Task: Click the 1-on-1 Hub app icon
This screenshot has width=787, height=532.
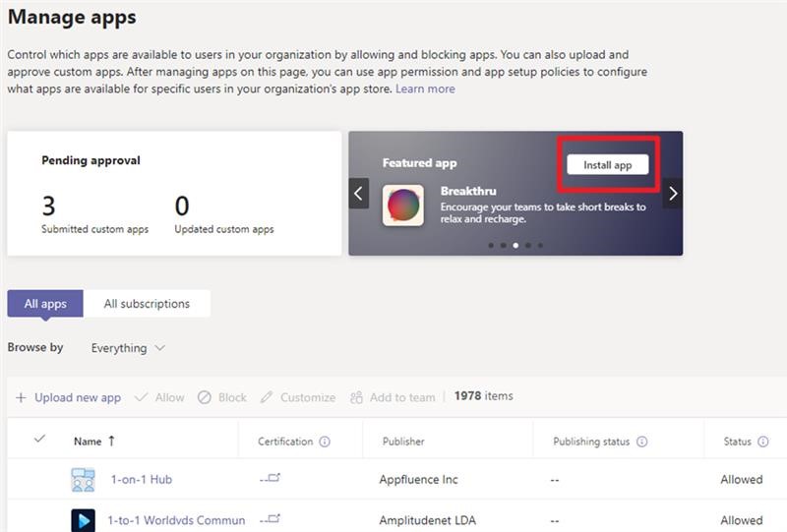Action: point(83,480)
